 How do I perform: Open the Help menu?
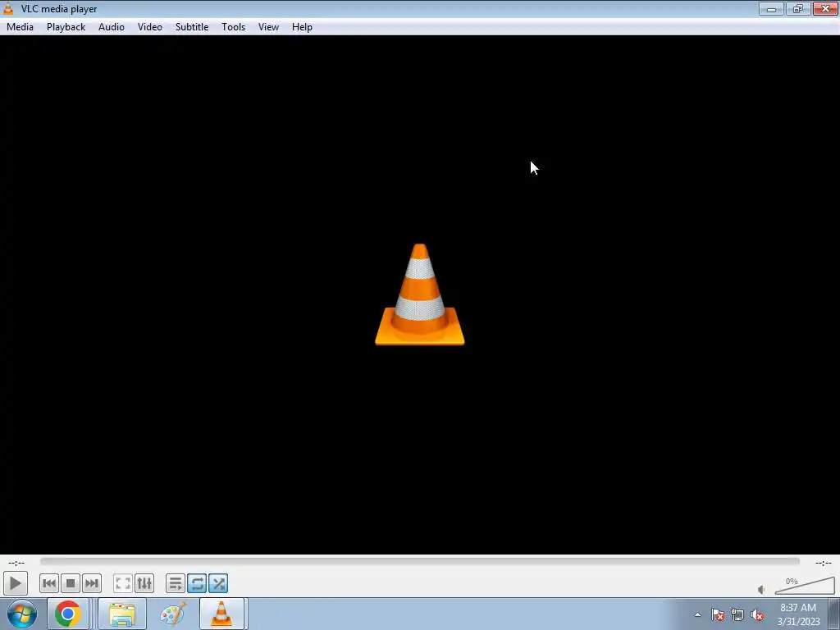click(302, 27)
